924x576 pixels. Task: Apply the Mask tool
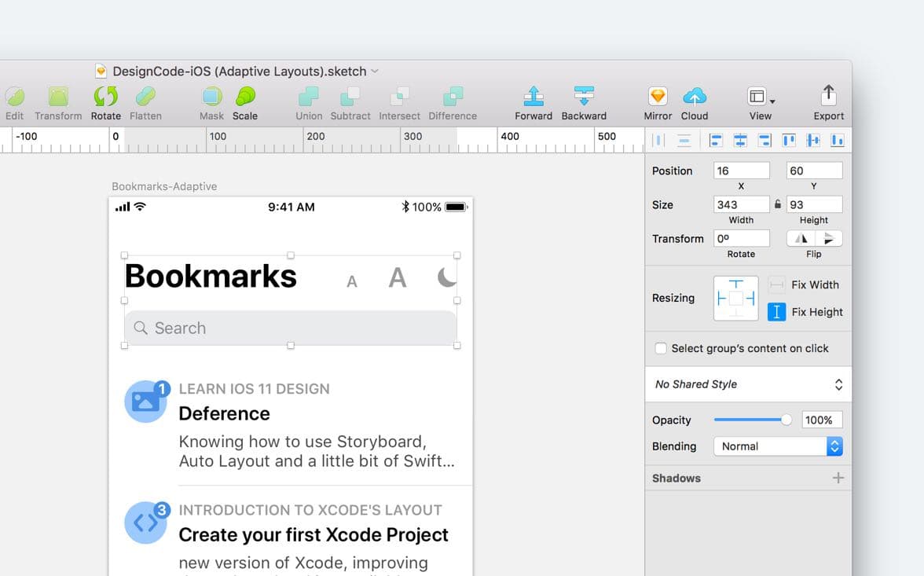(211, 103)
